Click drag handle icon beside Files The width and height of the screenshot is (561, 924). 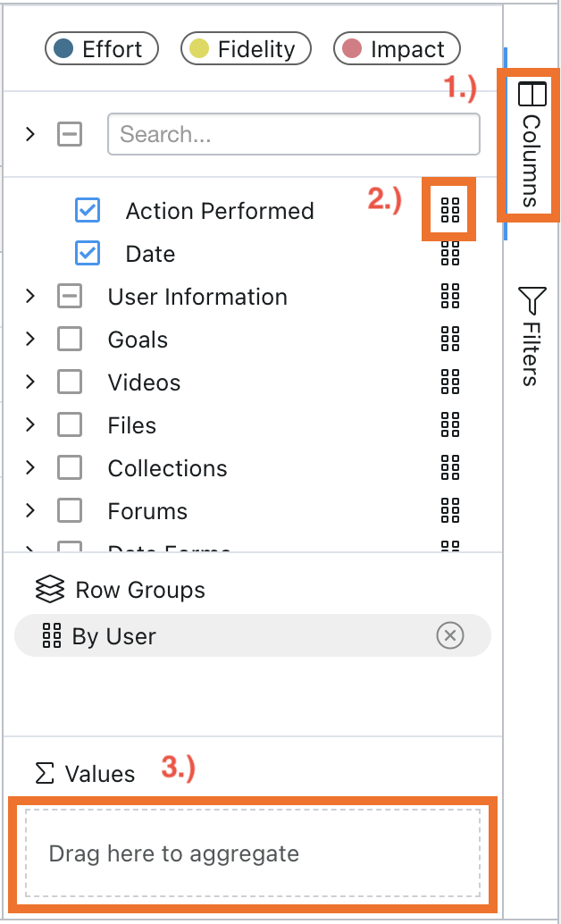pyautogui.click(x=450, y=425)
